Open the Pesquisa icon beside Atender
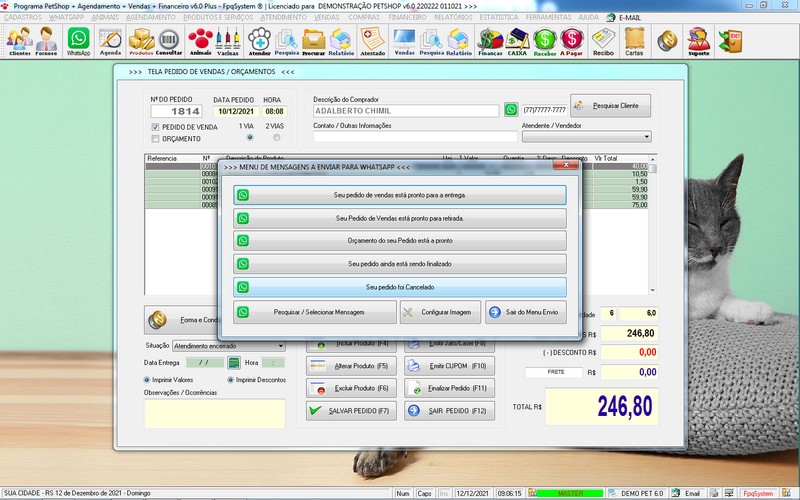Viewport: 800px width, 500px height. pyautogui.click(x=287, y=41)
